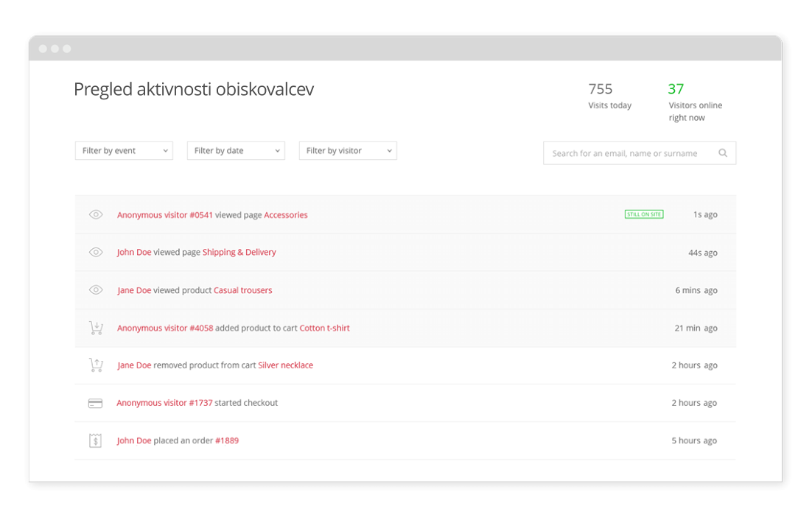Image resolution: width=812 pixels, height=520 pixels.
Task: Open order #1889 link
Action: click(x=227, y=440)
